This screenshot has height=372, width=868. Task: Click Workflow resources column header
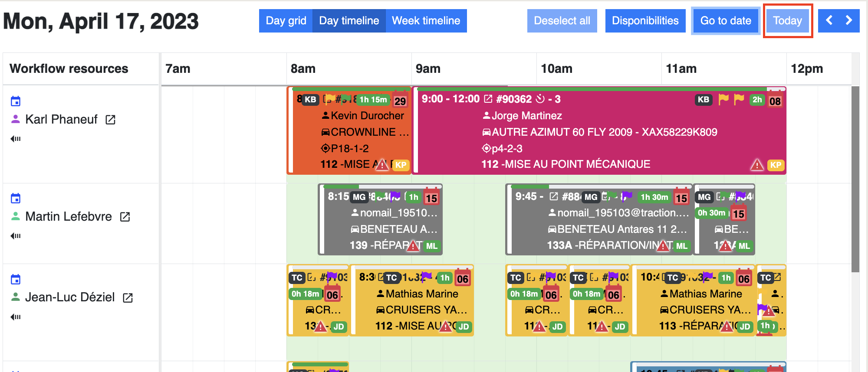point(81,69)
